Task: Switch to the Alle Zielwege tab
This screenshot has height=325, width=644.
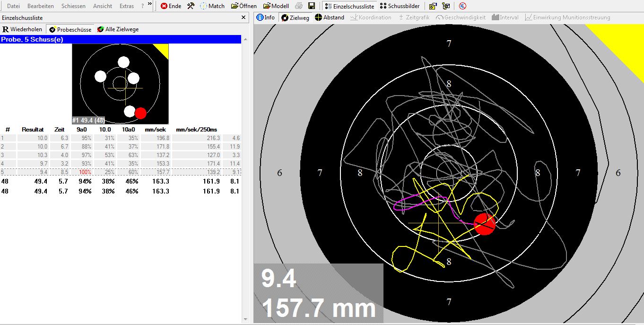Action: point(118,29)
